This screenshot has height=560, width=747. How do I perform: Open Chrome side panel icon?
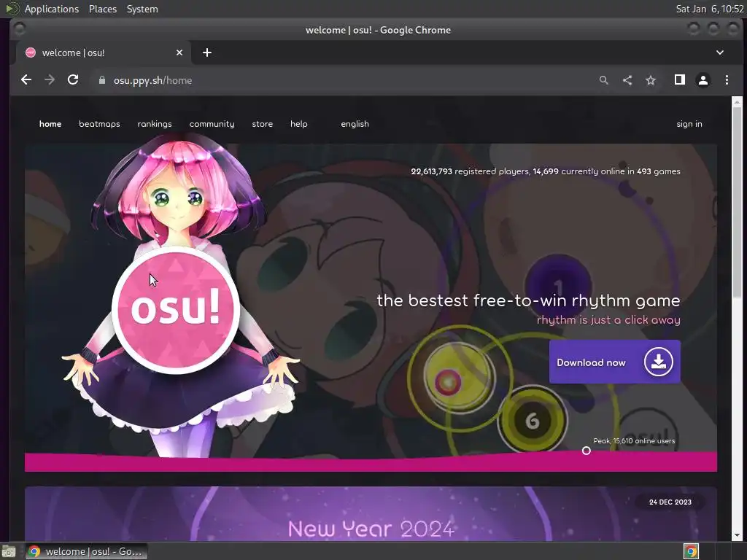point(680,80)
